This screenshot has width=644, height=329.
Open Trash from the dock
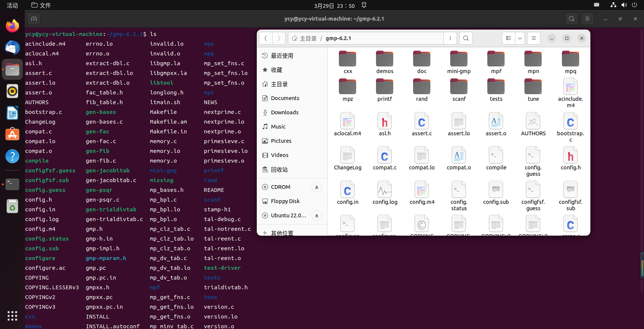[12, 206]
